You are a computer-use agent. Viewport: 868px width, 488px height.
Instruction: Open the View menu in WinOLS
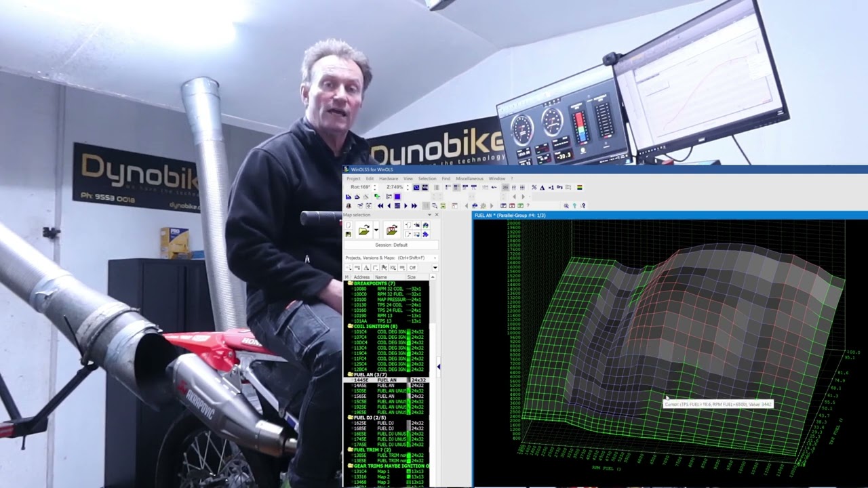(x=408, y=178)
